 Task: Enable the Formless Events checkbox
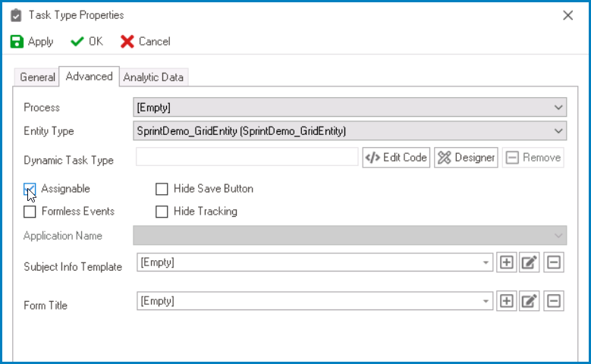(30, 212)
